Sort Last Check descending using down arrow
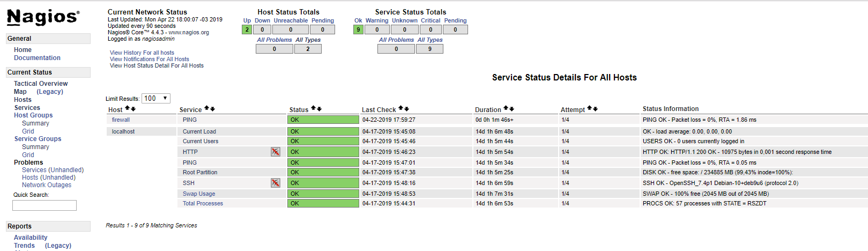This screenshot has width=868, height=251. pos(407,109)
